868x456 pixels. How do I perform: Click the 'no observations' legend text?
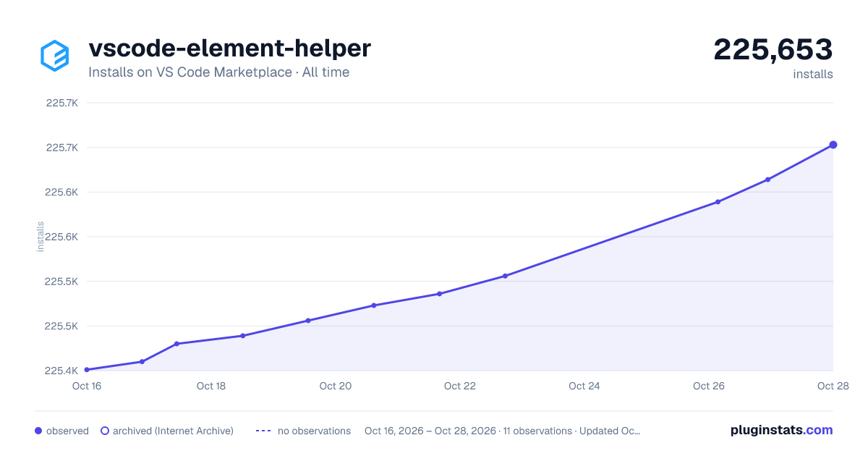314,431
